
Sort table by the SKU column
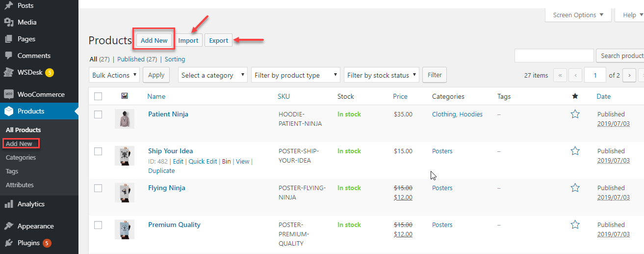(x=283, y=96)
